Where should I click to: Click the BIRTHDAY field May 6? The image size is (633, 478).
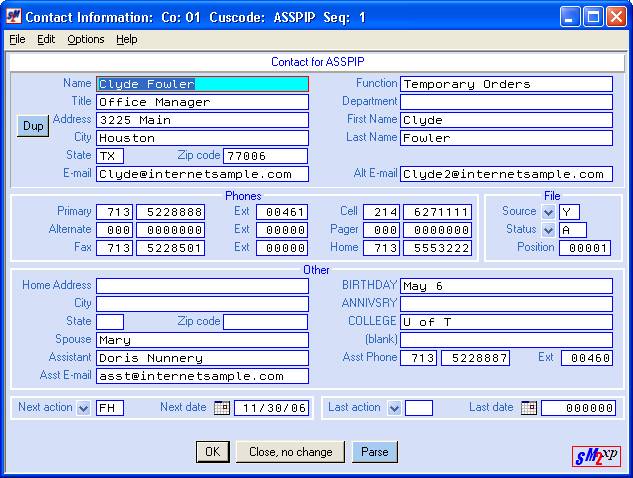507,286
